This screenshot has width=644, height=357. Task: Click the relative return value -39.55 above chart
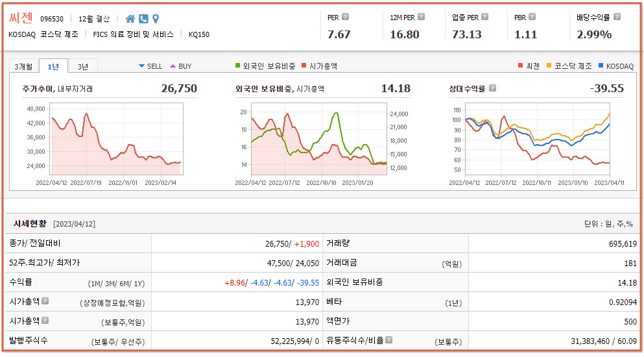pos(606,88)
